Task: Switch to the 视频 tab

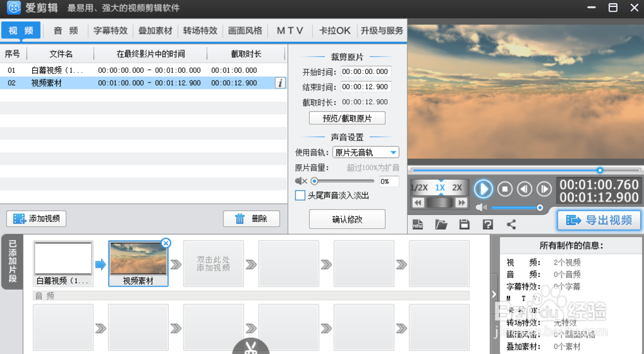Action: click(x=21, y=30)
